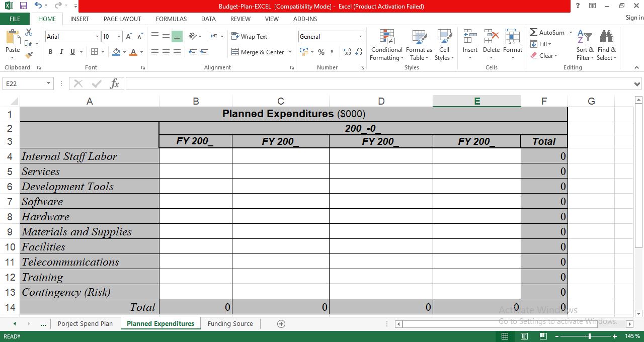Screen dimensions: 644x342
Task: Open the Funding Source sheet tab
Action: (230, 323)
